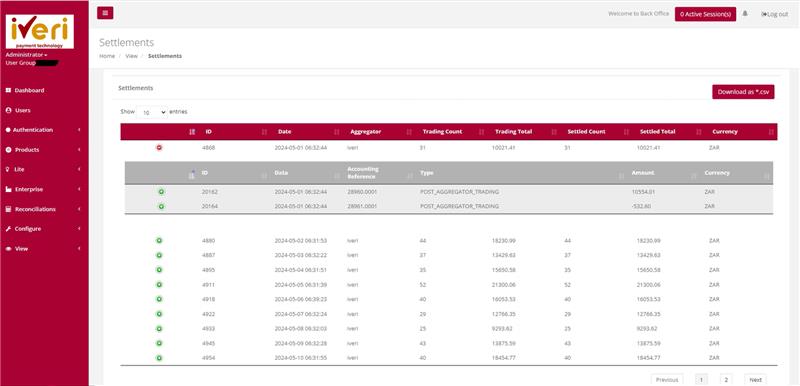Click the date 2024-05-03 06:32:22
The width and height of the screenshot is (800, 386).
tap(301, 255)
